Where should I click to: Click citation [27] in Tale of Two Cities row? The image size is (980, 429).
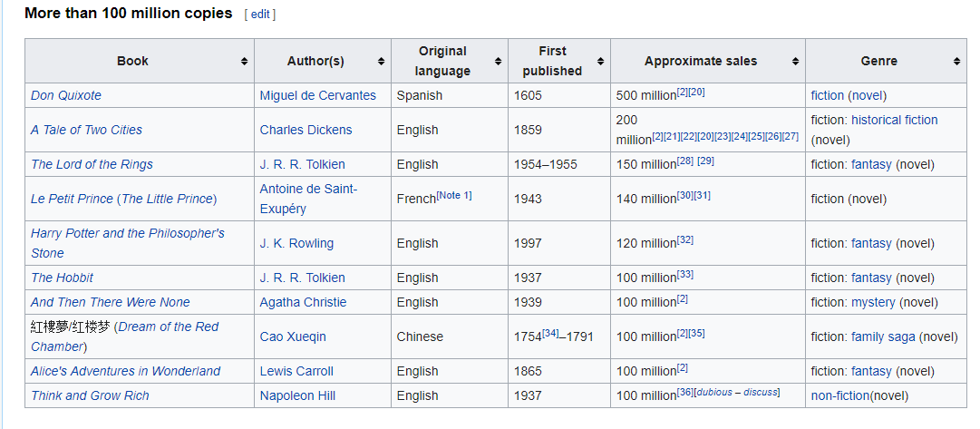coord(790,136)
